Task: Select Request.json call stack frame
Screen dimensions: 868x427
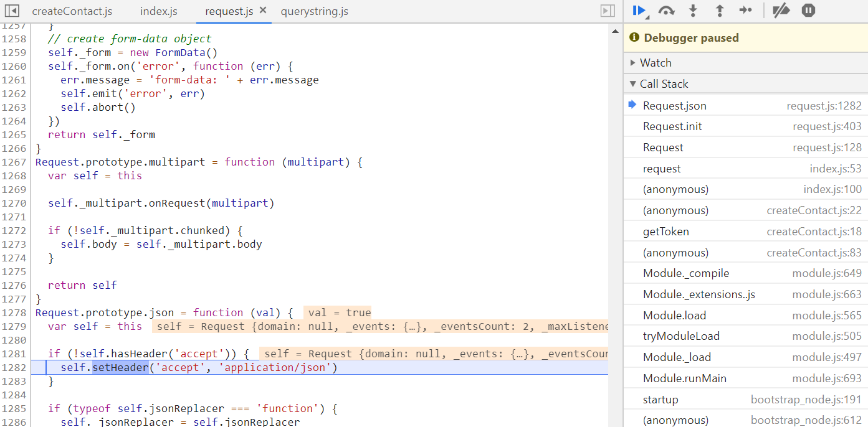Action: pyautogui.click(x=746, y=106)
